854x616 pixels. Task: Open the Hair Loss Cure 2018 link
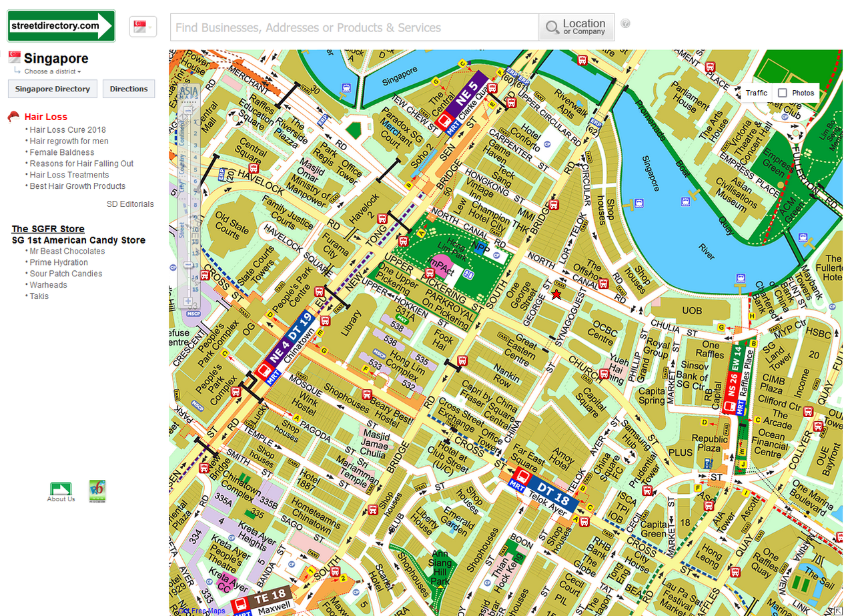click(x=67, y=130)
